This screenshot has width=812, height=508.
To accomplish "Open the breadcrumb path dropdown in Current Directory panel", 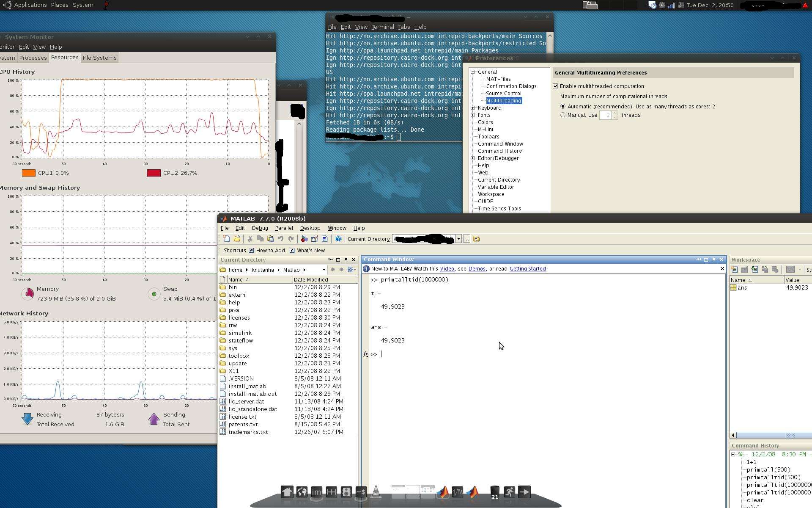I will pyautogui.click(x=324, y=270).
